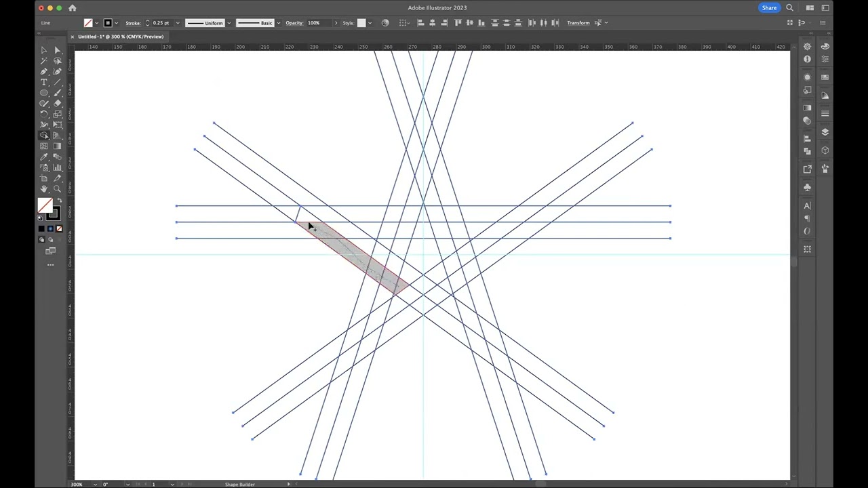
Task: Click the Stroke swatch in toolbar
Action: [x=53, y=213]
